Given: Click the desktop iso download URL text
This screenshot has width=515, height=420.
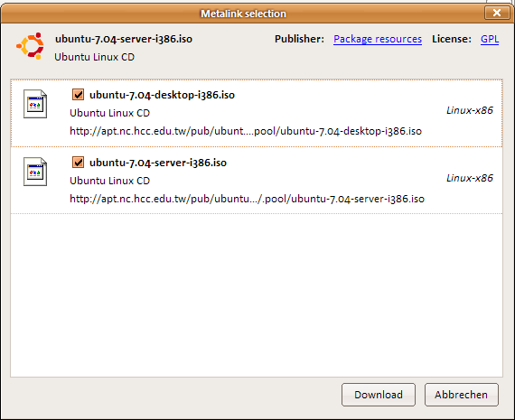Looking at the screenshot, I should pyautogui.click(x=246, y=131).
